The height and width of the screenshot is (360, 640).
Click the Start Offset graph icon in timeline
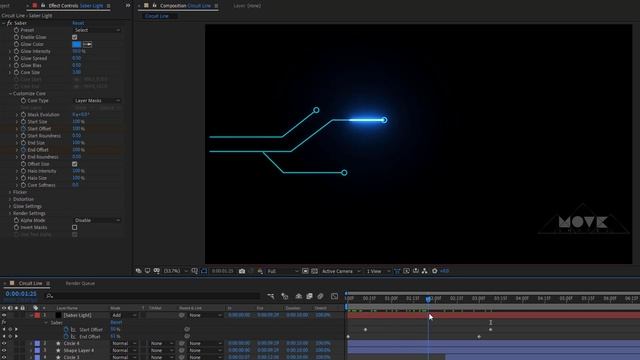click(x=73, y=329)
